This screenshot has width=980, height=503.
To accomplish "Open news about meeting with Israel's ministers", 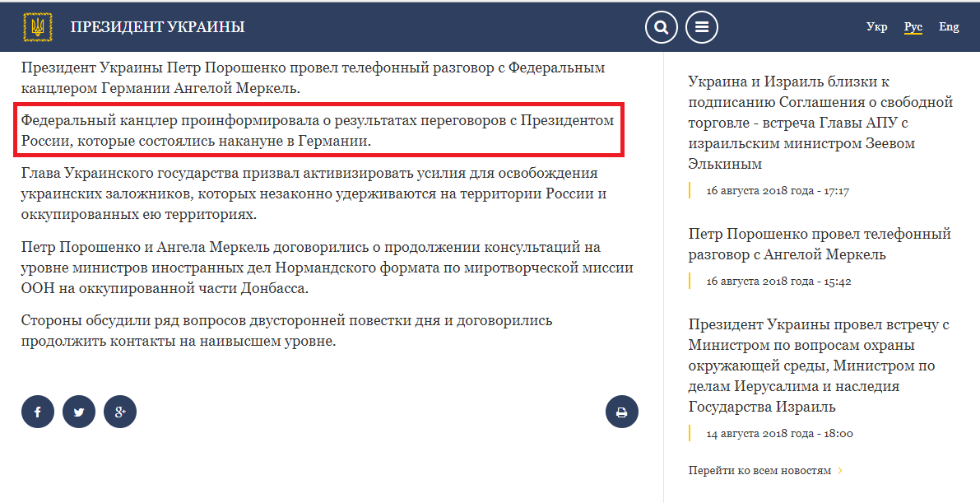I will 819,366.
